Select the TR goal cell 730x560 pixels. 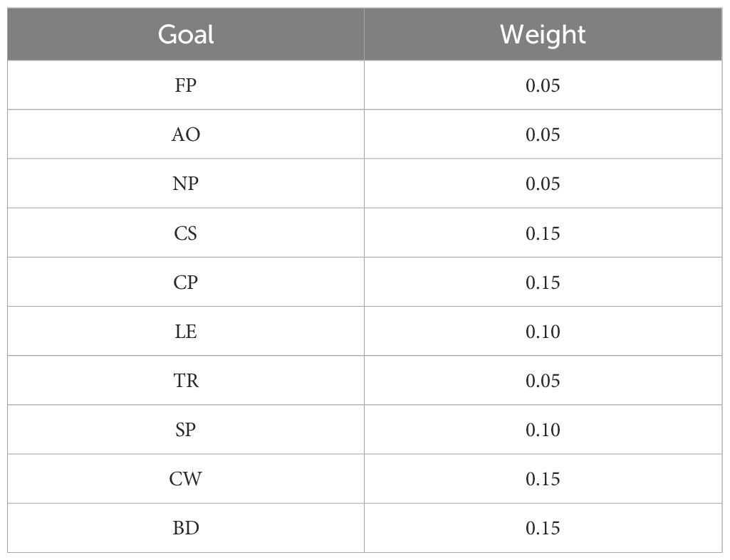pos(186,381)
